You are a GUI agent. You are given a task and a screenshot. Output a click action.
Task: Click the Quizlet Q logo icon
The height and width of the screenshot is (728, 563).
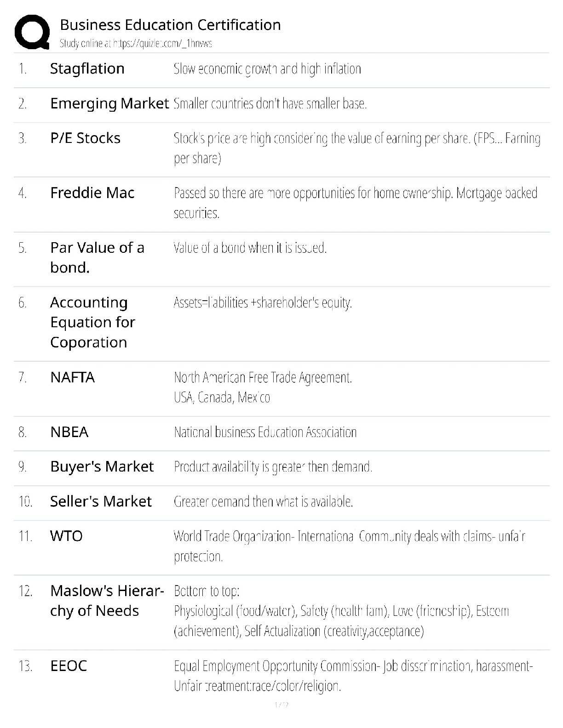pos(32,32)
